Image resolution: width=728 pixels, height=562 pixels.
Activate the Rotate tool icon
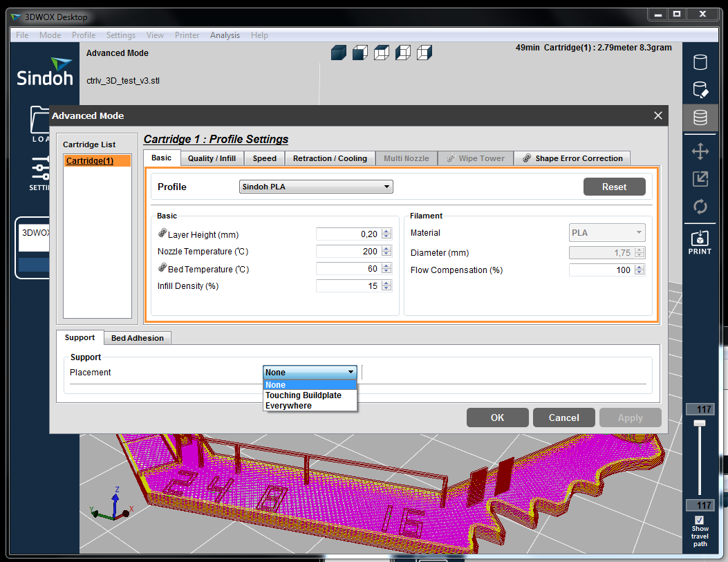pos(700,206)
